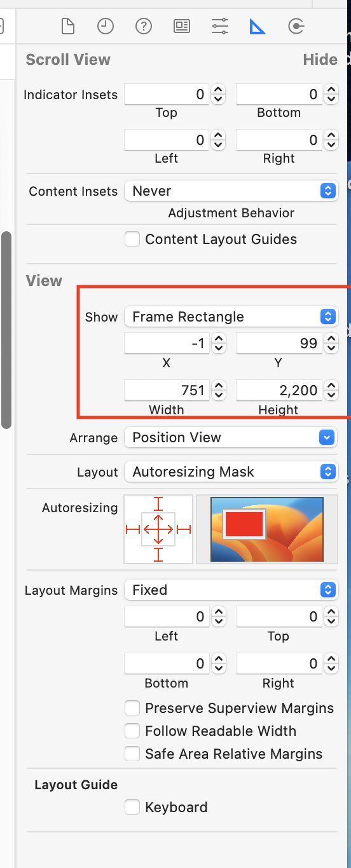Click the Height field showing 2,200

[279, 390]
